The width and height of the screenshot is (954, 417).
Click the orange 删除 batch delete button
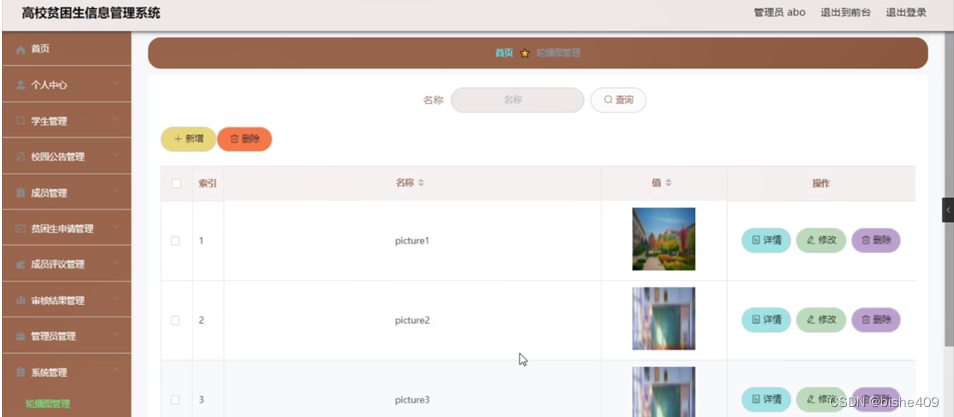click(245, 139)
